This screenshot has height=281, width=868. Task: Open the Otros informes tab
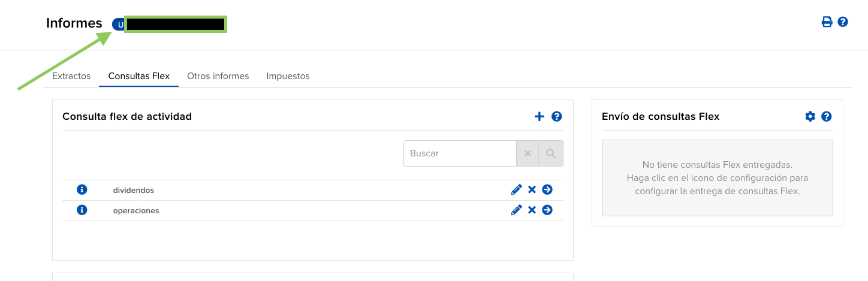(218, 76)
